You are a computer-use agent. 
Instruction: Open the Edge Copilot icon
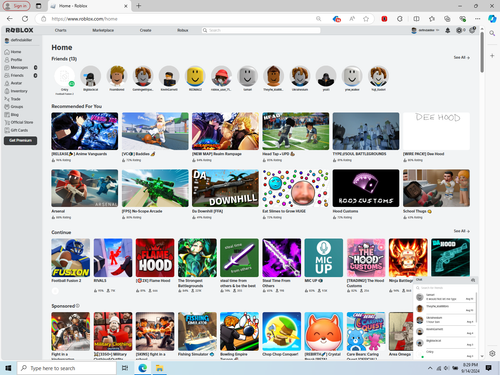[x=492, y=19]
